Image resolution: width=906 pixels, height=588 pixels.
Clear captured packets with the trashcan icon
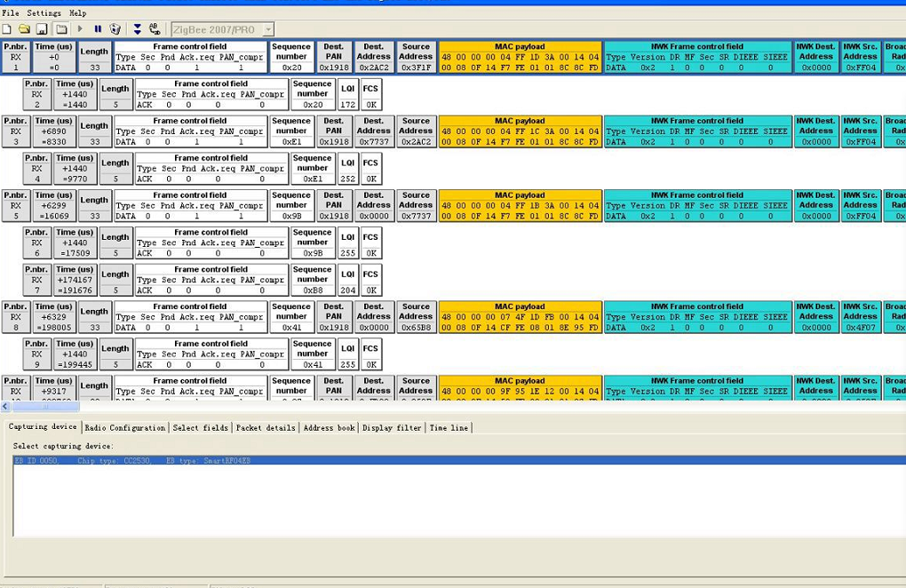(x=116, y=28)
